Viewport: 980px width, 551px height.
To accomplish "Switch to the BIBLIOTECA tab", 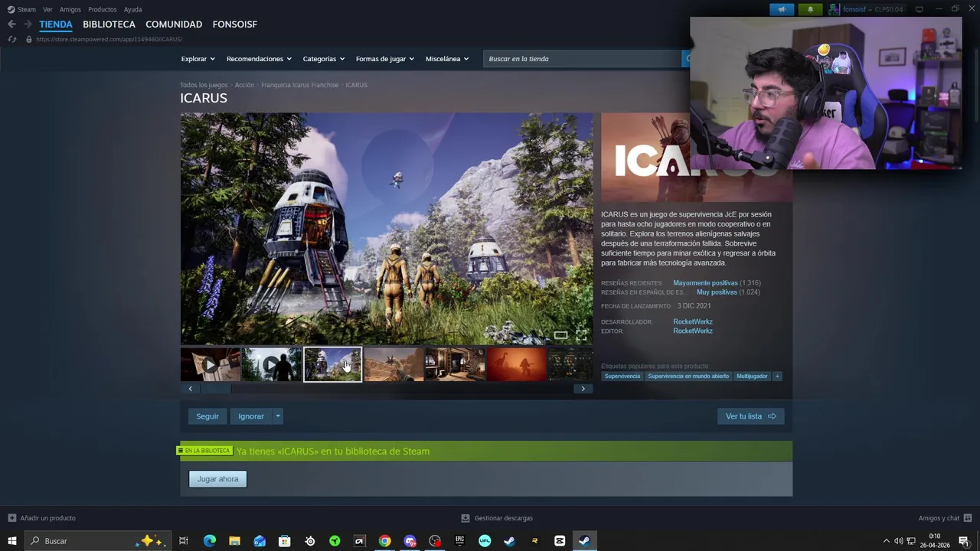I will point(109,24).
